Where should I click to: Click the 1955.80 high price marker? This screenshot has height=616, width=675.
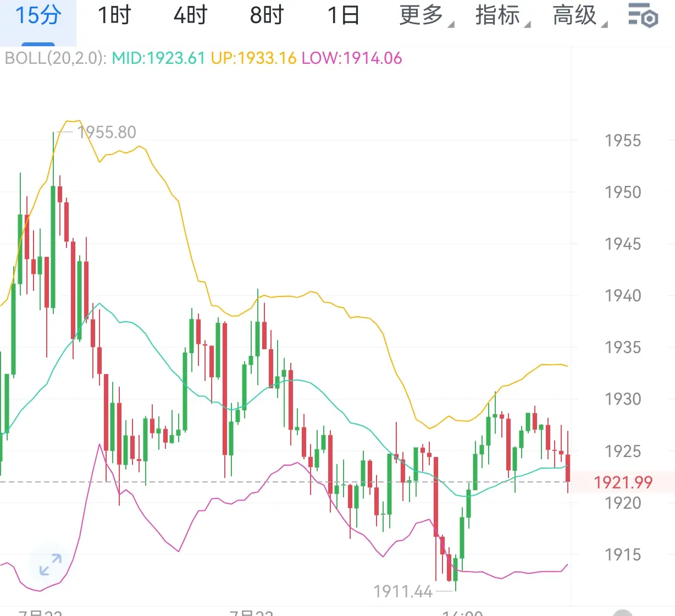[x=107, y=132]
